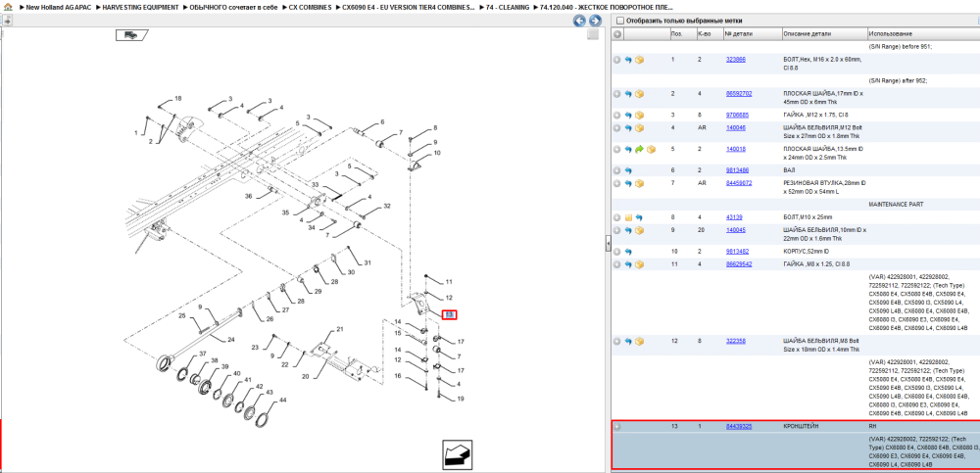Open 'HARVESTING EQUIPMENT' breadcrumb
The image size is (980, 473).
[140, 7]
